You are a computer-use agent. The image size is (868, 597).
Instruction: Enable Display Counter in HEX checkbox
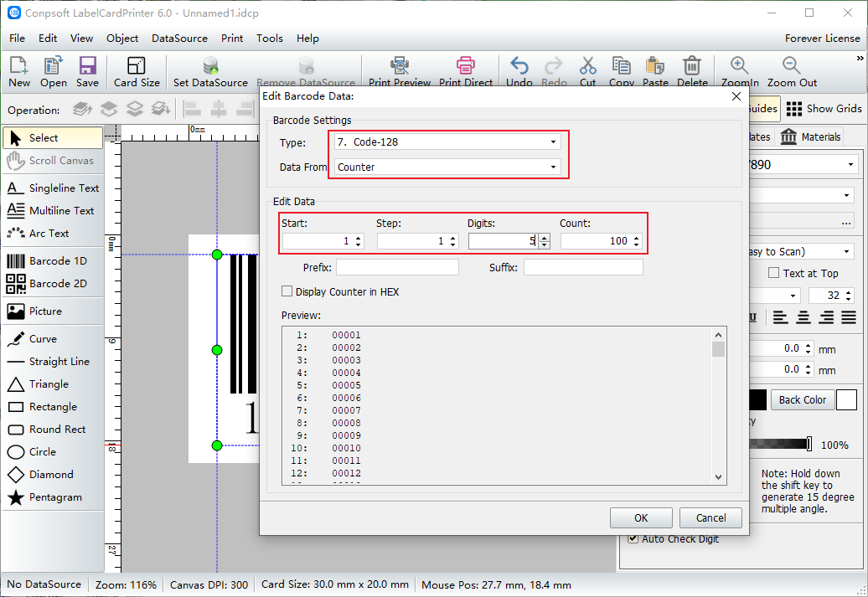287,291
